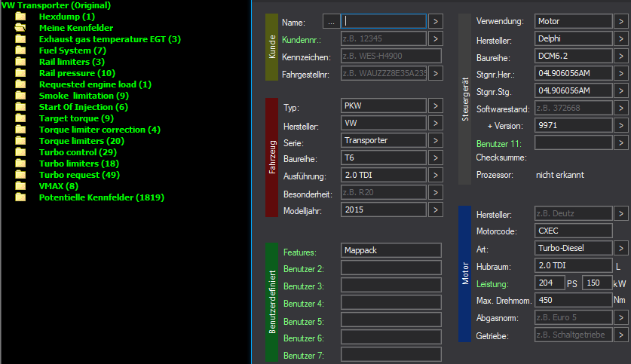Click the Torque limiters (20) folder icon
631x364 pixels.
pyautogui.click(x=20, y=140)
